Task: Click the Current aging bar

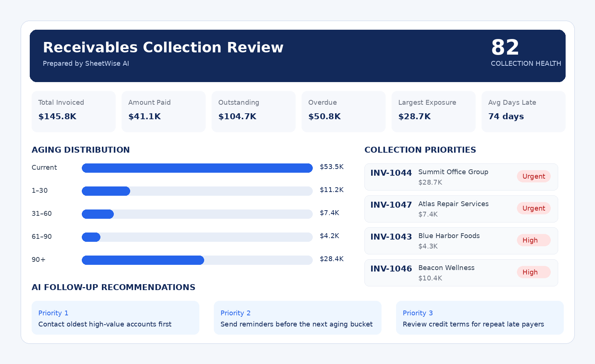Action: pos(197,168)
